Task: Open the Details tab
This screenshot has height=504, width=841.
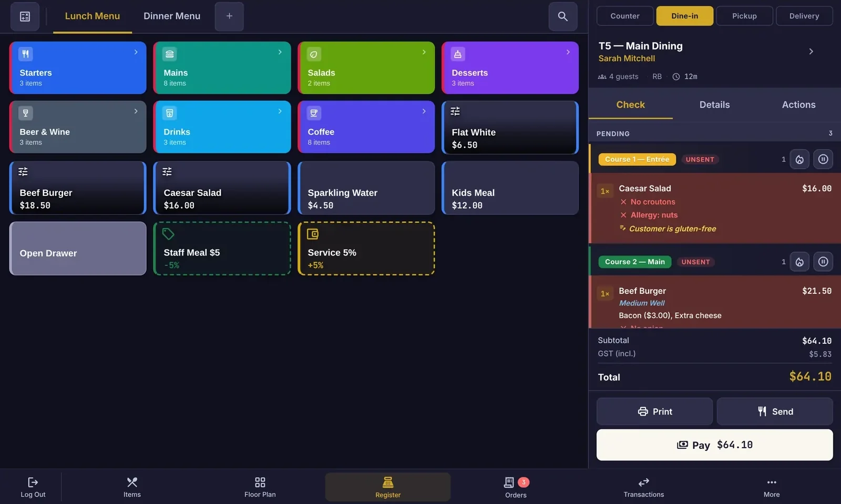Action: pos(715,105)
